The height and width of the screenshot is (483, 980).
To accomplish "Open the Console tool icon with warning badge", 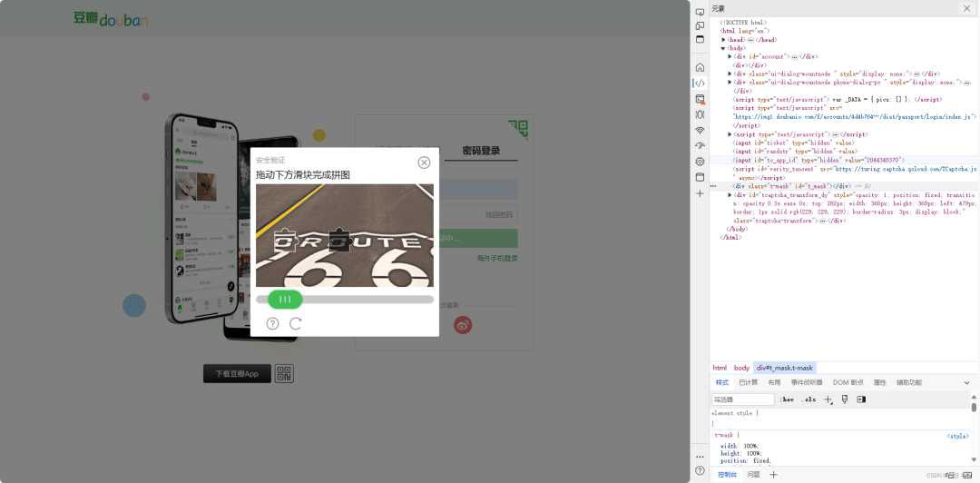I will (700, 99).
